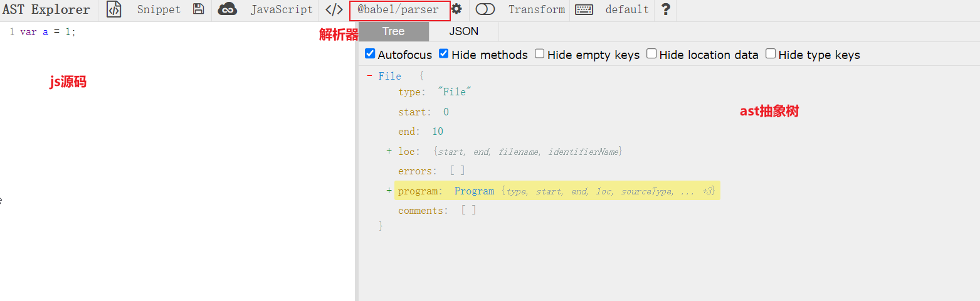980x301 pixels.
Task: Expand the program node plus sign
Action: (x=389, y=191)
